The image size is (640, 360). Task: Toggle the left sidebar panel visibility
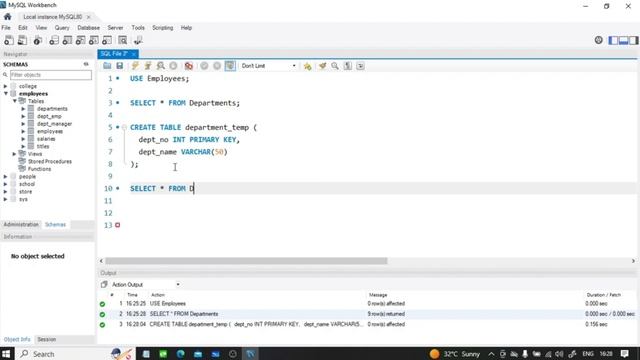[613, 40]
